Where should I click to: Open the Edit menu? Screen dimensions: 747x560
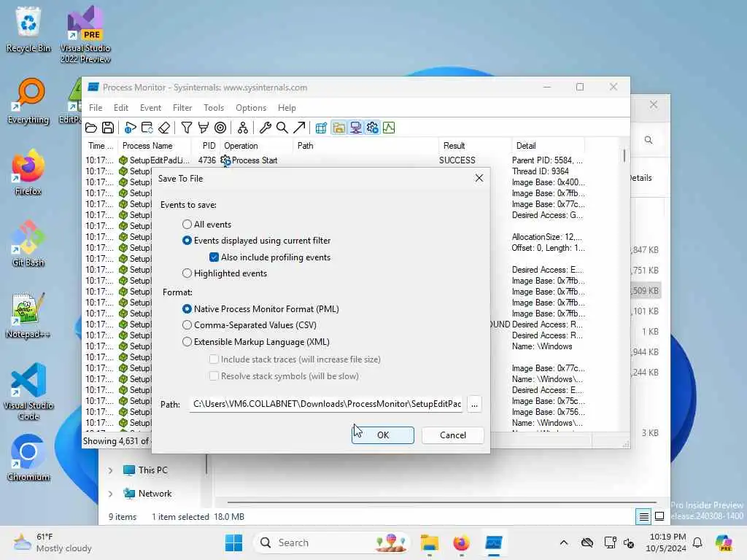tap(121, 108)
